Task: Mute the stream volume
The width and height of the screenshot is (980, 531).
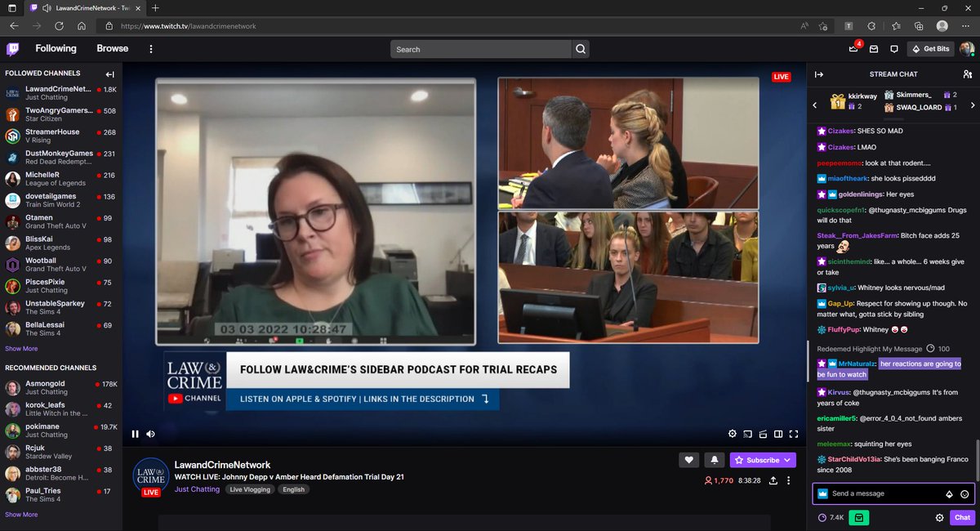Action: click(x=151, y=434)
